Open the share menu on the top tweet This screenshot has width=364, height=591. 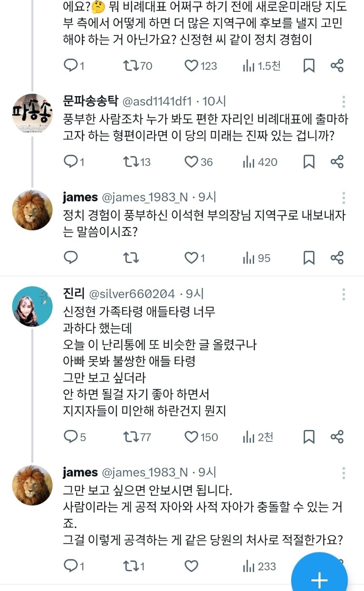[337, 66]
